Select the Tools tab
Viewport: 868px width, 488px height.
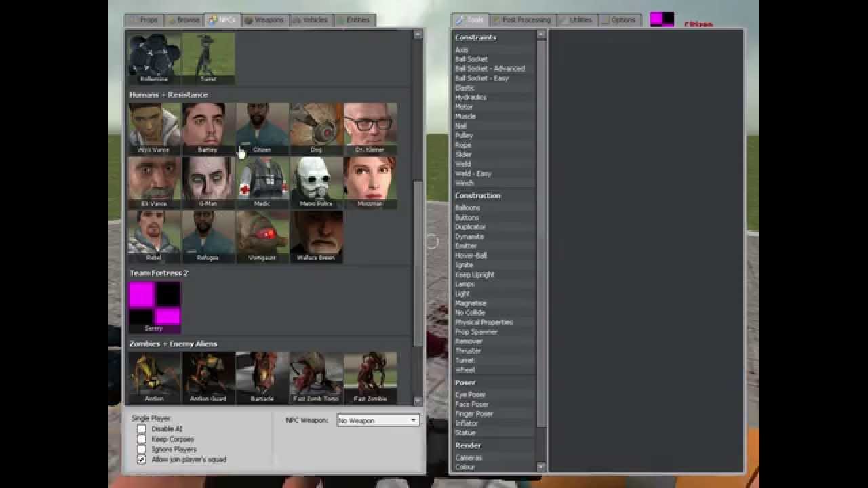[x=470, y=20]
